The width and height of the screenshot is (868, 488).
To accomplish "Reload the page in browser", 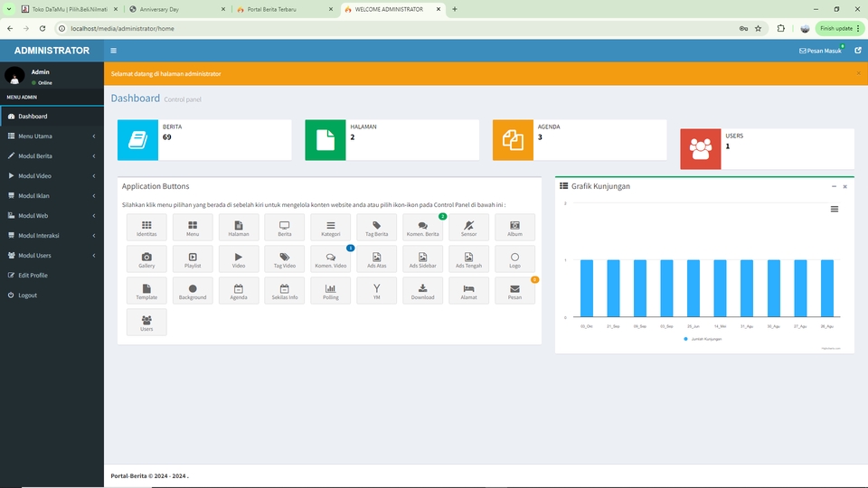I will (42, 28).
